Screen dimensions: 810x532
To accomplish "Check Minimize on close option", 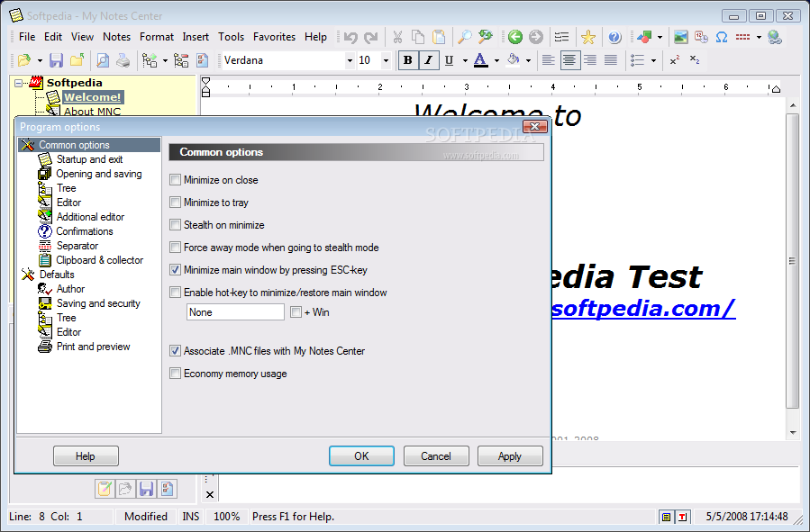I will (175, 180).
